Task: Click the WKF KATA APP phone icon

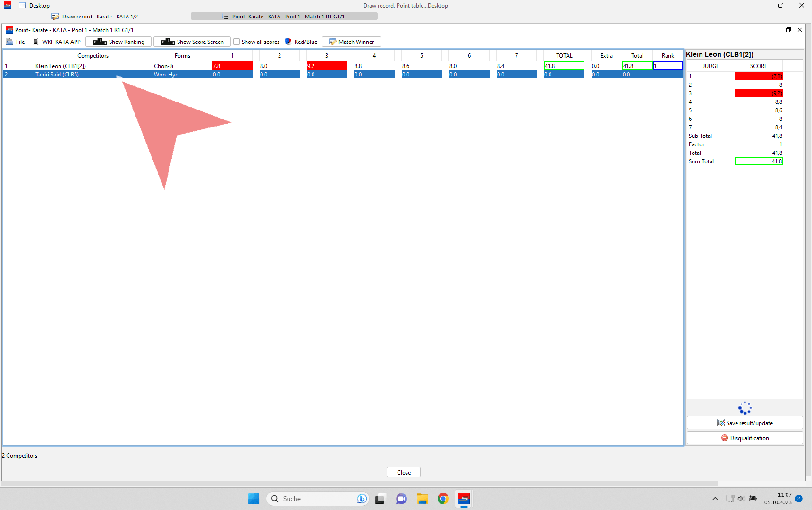Action: click(36, 42)
